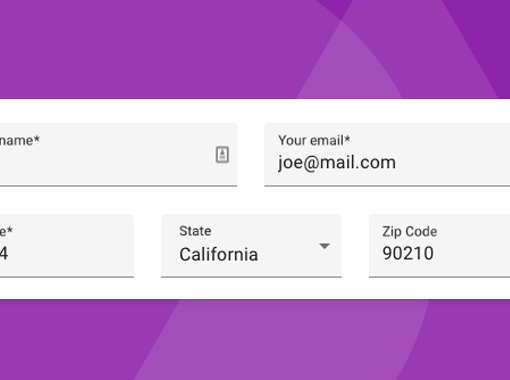Focus the name input field
The height and width of the screenshot is (380, 510).
click(118, 155)
